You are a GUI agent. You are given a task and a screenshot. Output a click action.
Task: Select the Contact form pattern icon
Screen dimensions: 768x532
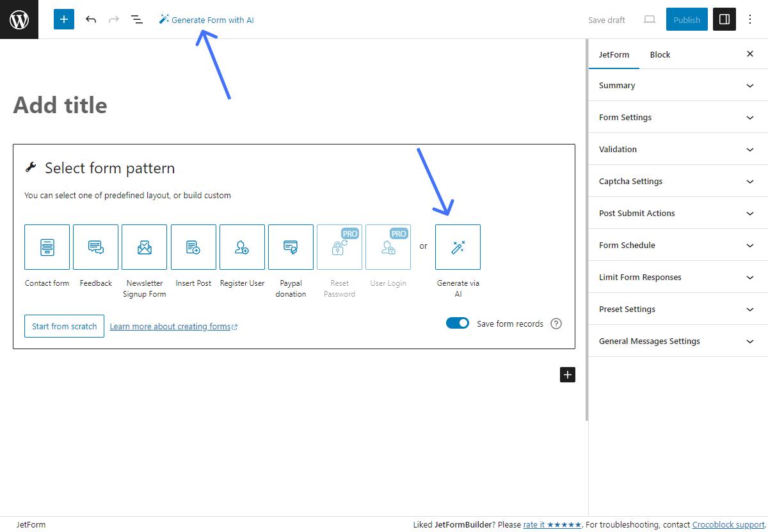47,247
